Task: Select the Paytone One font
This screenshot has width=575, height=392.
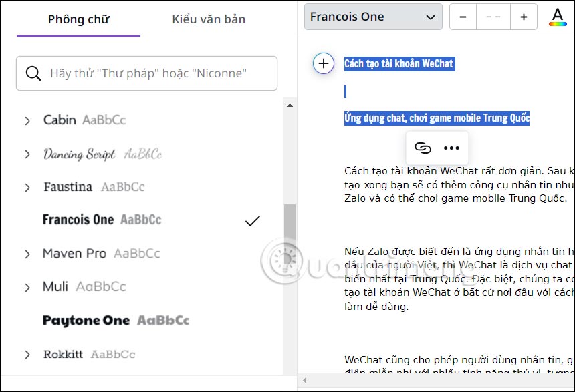Action: pyautogui.click(x=87, y=320)
